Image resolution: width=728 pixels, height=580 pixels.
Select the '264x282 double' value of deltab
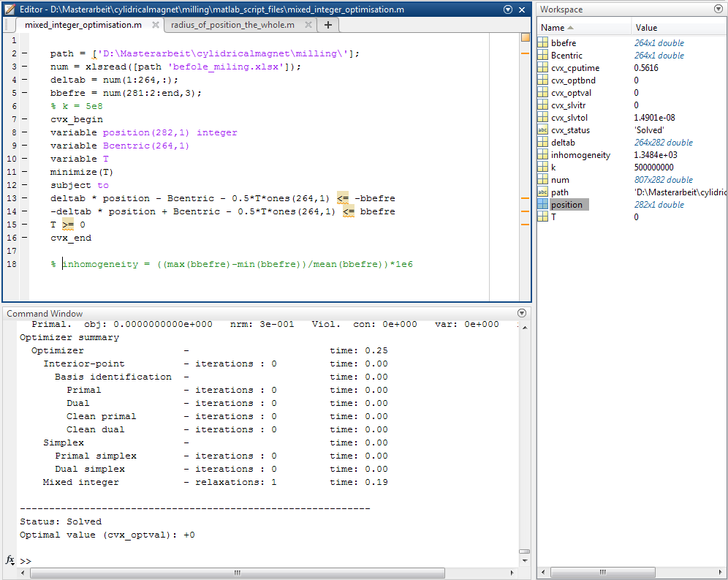coord(664,143)
